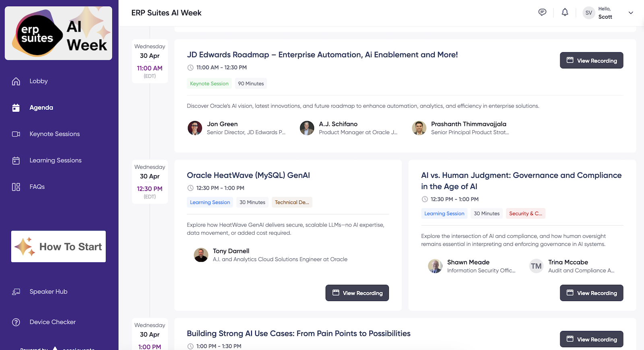Open AI vs. Human Judgment session title

coord(521,181)
